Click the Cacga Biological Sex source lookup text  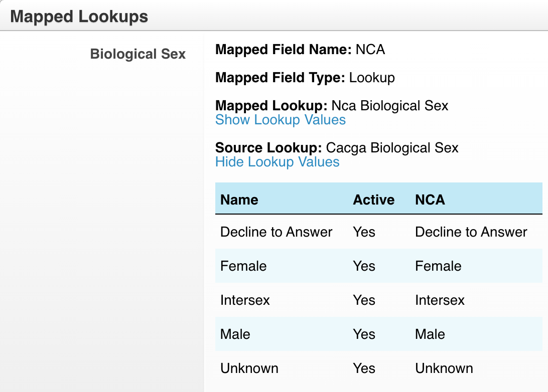click(392, 148)
